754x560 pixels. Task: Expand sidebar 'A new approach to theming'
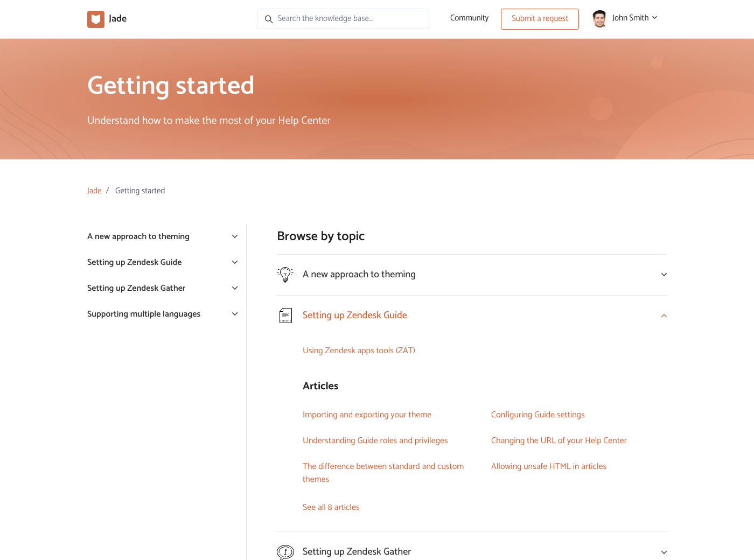(x=235, y=236)
